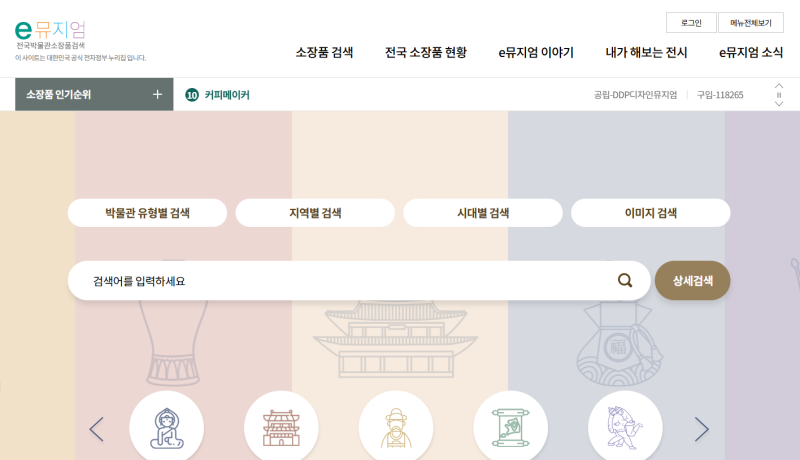Screen dimensions: 800x460
Task: Click the 소장품 인기순위 label
Action: click(x=59, y=94)
